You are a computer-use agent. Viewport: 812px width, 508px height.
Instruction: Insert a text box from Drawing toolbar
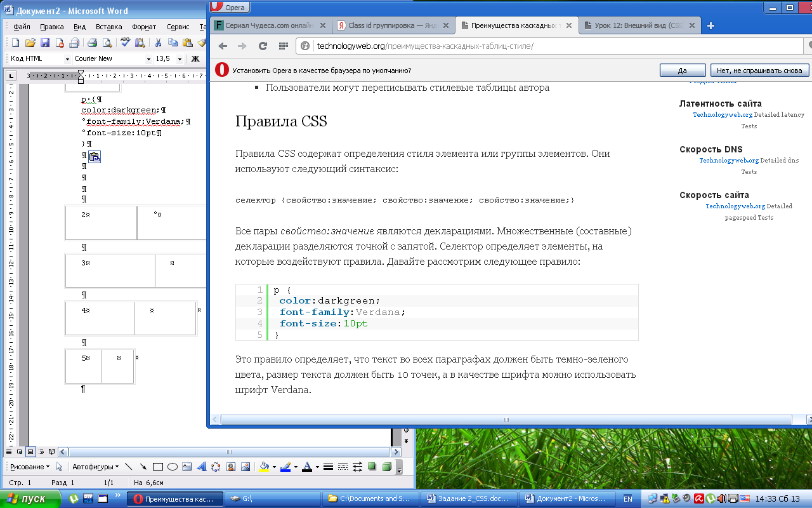187,467
